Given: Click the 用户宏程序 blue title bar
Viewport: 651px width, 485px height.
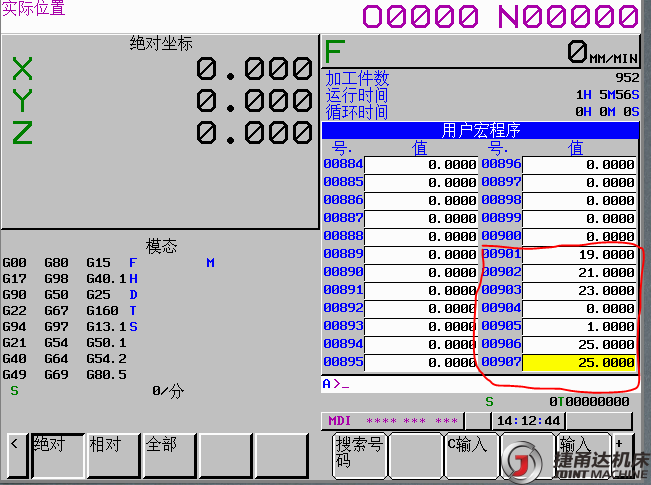Looking at the screenshot, I should click(x=481, y=130).
